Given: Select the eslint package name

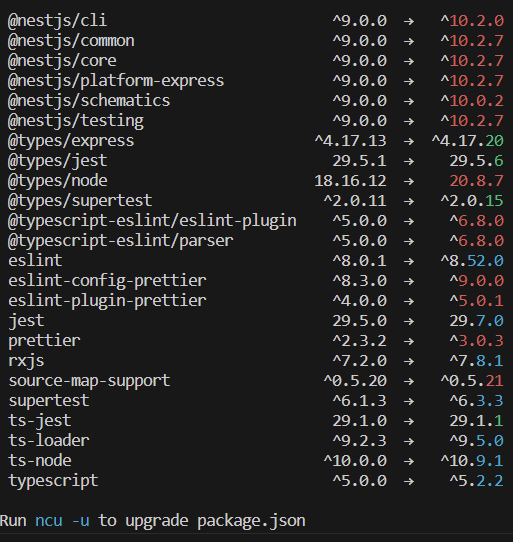Looking at the screenshot, I should pyautogui.click(x=35, y=261).
